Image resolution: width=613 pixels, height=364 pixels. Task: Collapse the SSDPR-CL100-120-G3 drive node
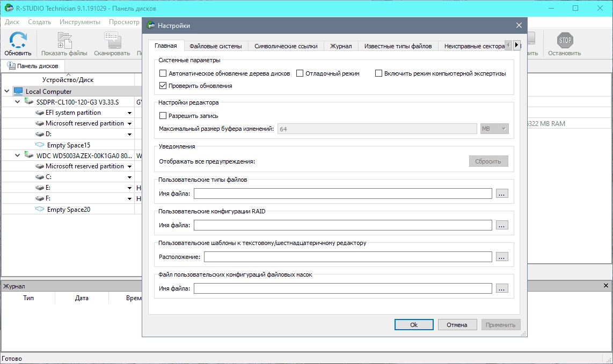coord(17,102)
